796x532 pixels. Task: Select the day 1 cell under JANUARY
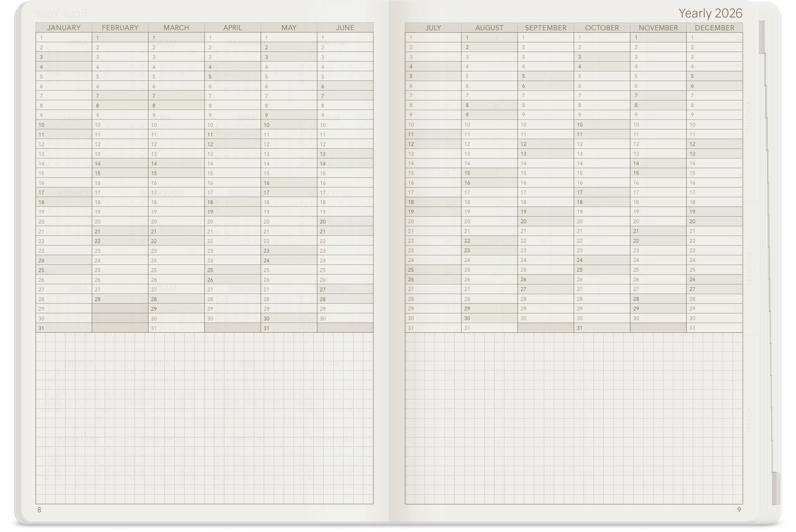[64, 38]
